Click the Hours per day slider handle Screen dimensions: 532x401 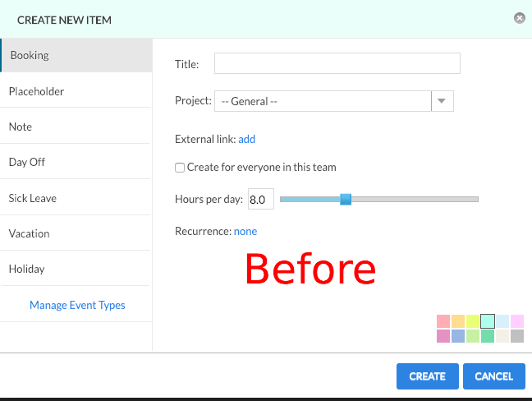pyautogui.click(x=346, y=199)
